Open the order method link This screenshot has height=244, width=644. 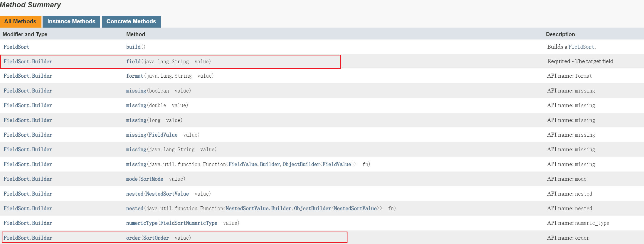pyautogui.click(x=133, y=238)
